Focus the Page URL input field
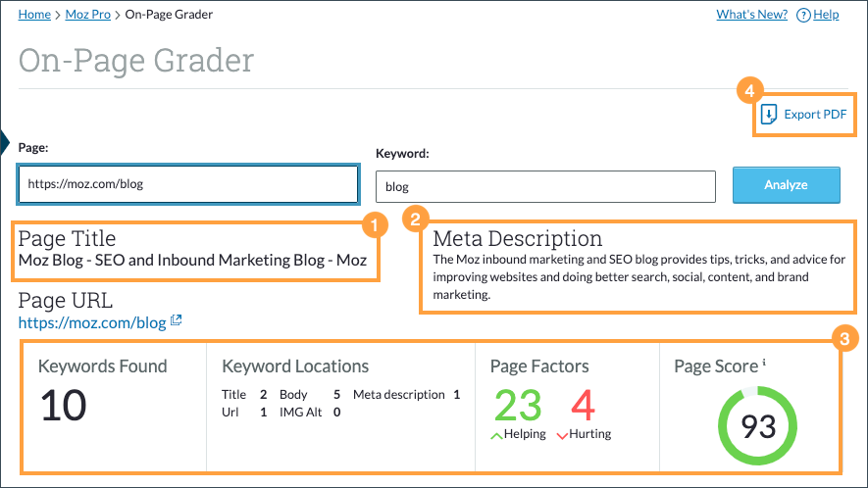 tap(187, 183)
